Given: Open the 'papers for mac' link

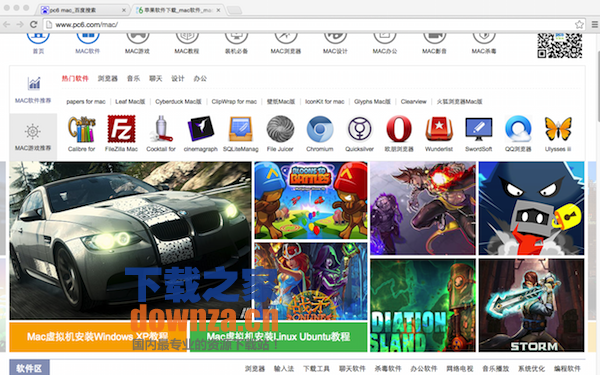Looking at the screenshot, I should click(x=86, y=101).
